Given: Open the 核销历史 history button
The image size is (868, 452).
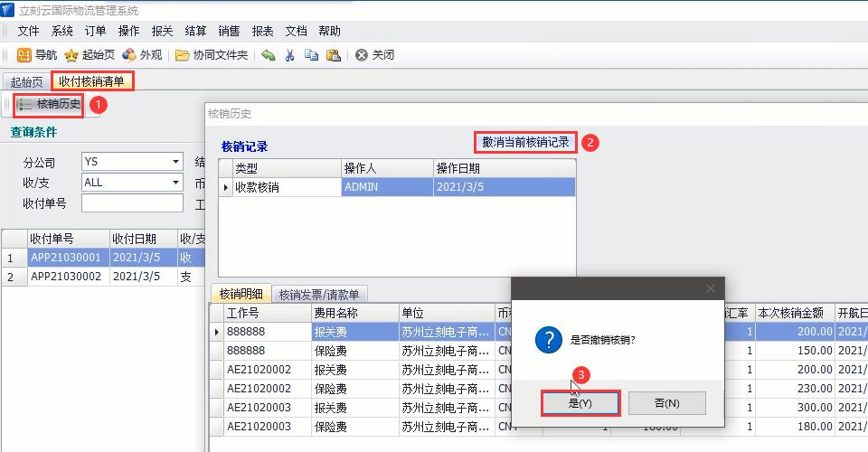Looking at the screenshot, I should coord(50,105).
